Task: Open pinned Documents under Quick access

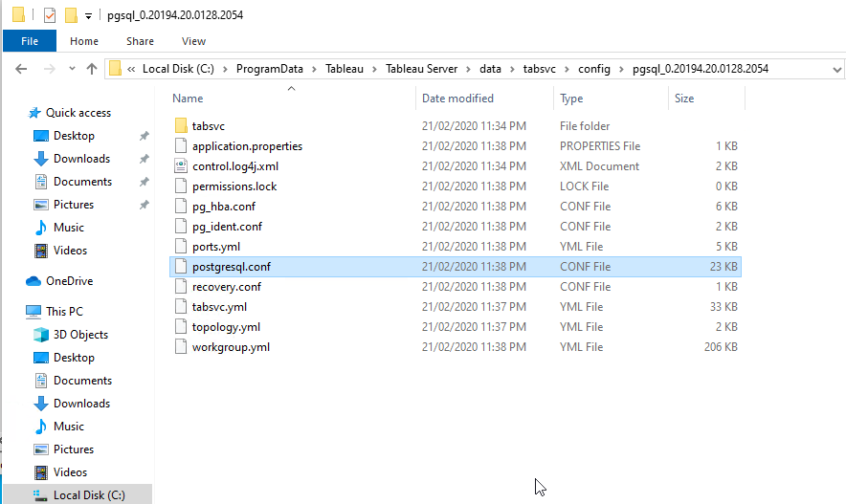Action: click(x=82, y=182)
